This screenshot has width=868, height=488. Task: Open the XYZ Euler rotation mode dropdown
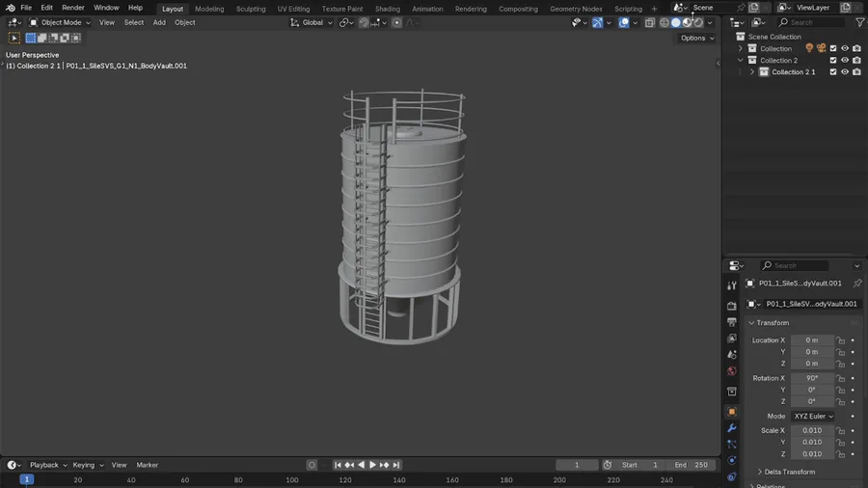(813, 416)
